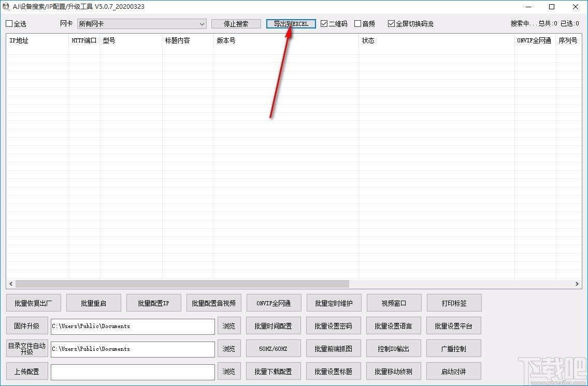Click 批量设置平台 button
This screenshot has width=588, height=386.
[454, 326]
